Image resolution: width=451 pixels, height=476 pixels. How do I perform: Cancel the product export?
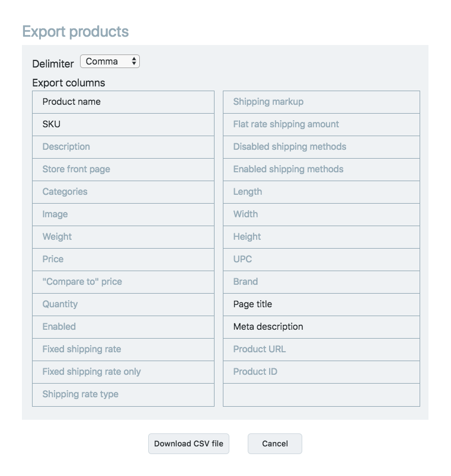tap(274, 443)
